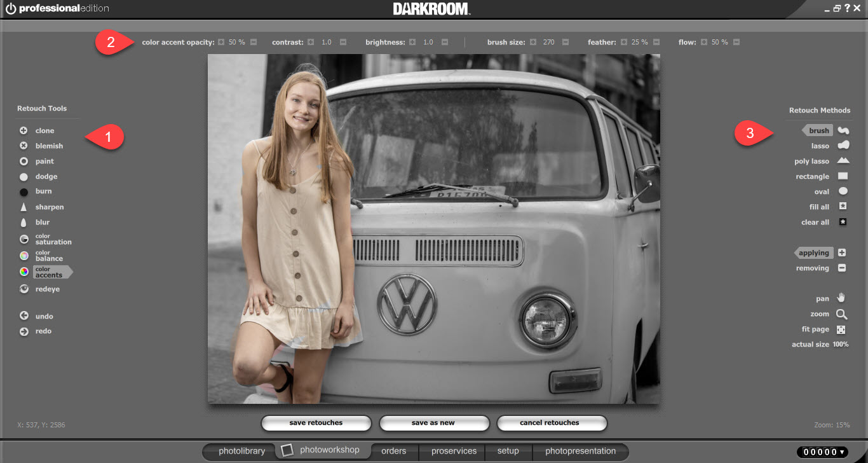
Task: Select the brush retouch method
Action: click(x=825, y=130)
